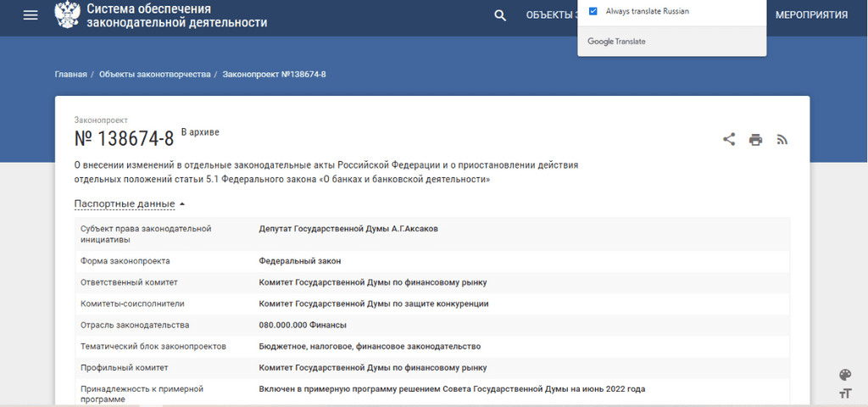Share this bill via share icon
Screen dimensions: 868x407
pos(729,140)
